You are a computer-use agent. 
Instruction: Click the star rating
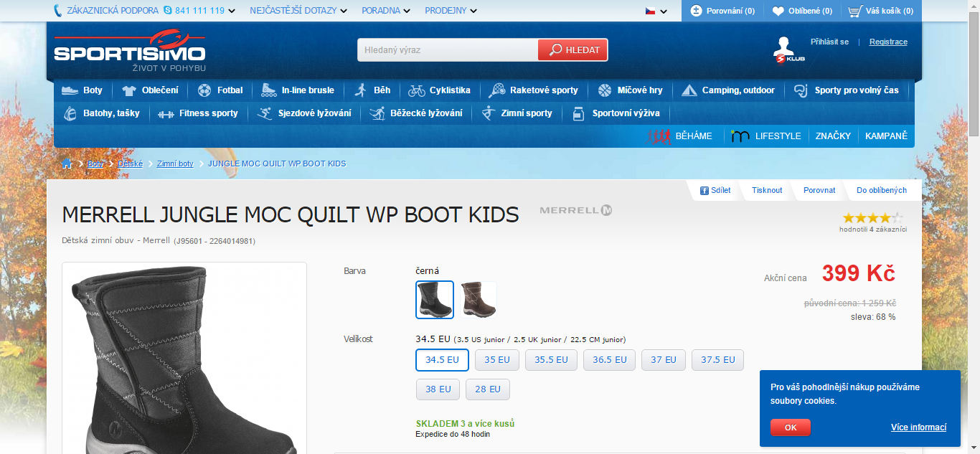(873, 217)
